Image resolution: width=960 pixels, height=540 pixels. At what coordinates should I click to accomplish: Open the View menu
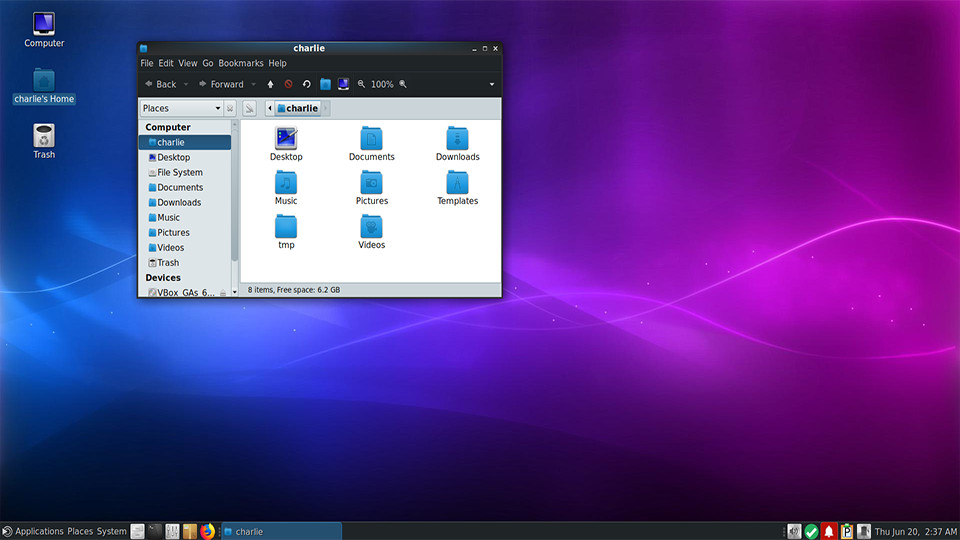click(x=187, y=63)
